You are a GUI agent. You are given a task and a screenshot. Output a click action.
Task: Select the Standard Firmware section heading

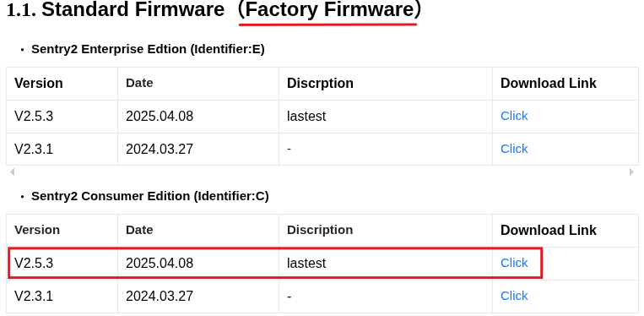coord(214,9)
